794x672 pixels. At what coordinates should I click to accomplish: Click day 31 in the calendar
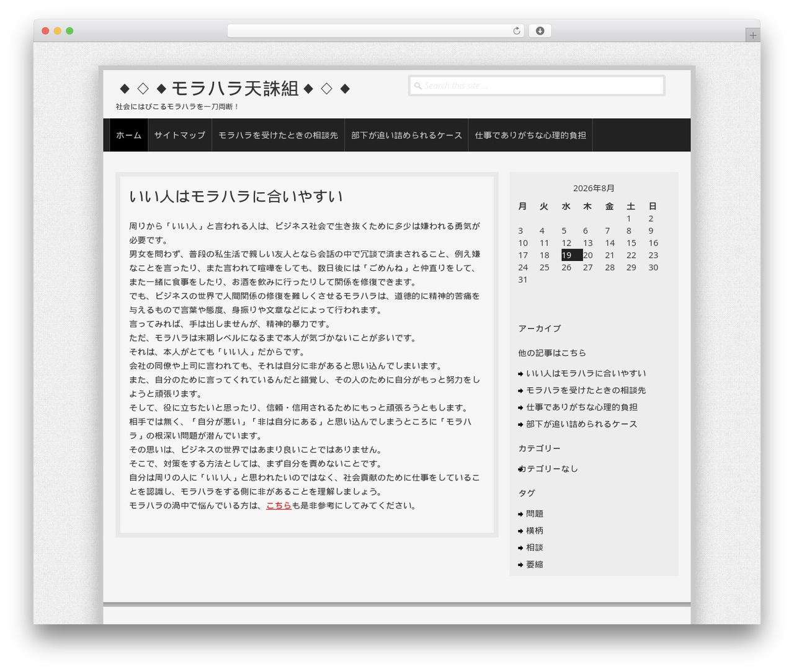[523, 280]
